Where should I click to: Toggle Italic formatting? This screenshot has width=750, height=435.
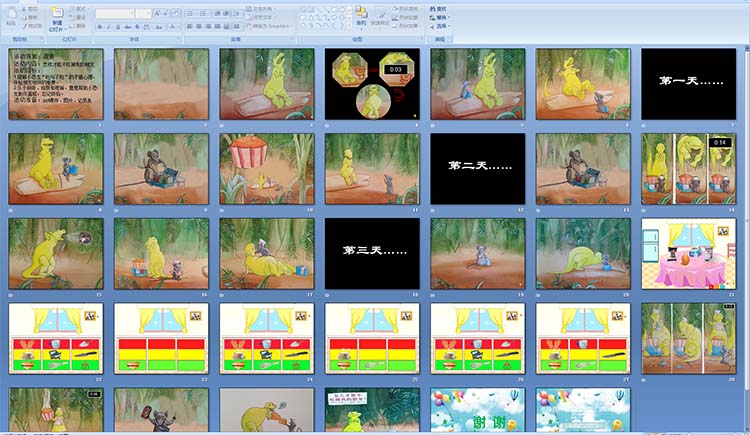click(x=108, y=27)
